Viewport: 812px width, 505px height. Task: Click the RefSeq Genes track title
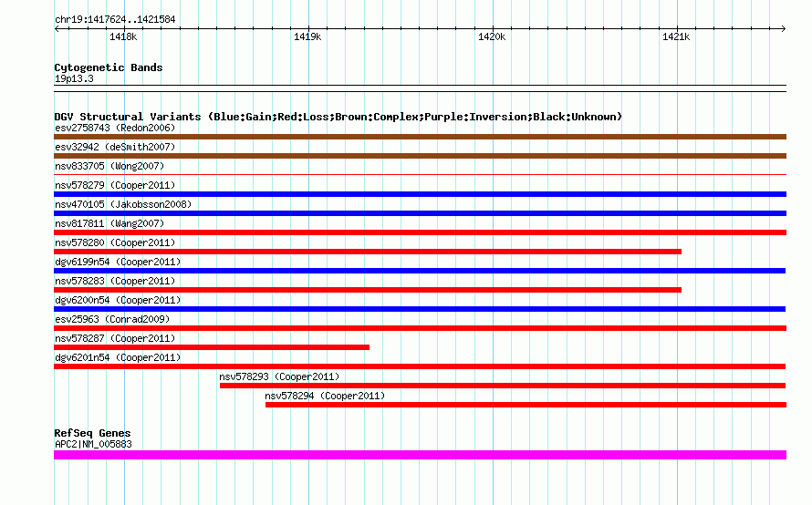pos(92,433)
